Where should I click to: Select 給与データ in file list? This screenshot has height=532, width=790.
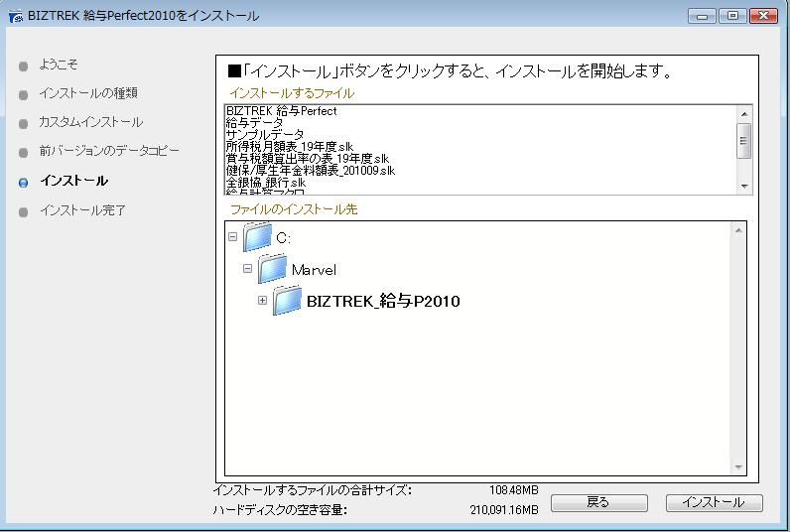pyautogui.click(x=254, y=122)
